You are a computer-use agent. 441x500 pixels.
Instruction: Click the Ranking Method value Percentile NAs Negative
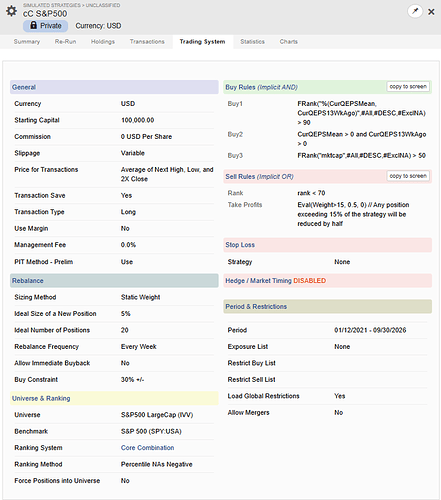[x=157, y=464]
